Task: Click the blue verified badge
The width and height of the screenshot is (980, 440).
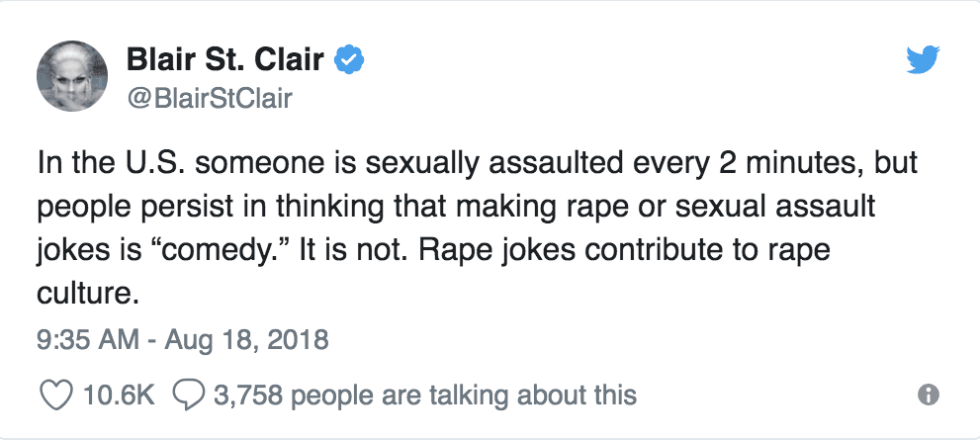Action: pos(349,60)
